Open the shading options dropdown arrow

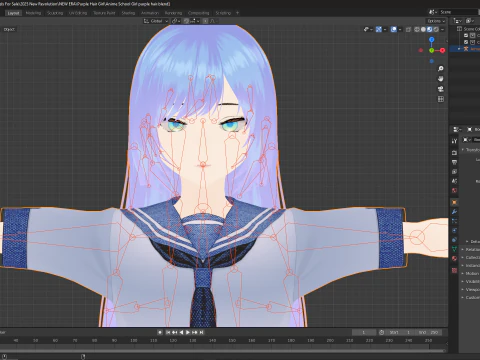click(x=442, y=29)
